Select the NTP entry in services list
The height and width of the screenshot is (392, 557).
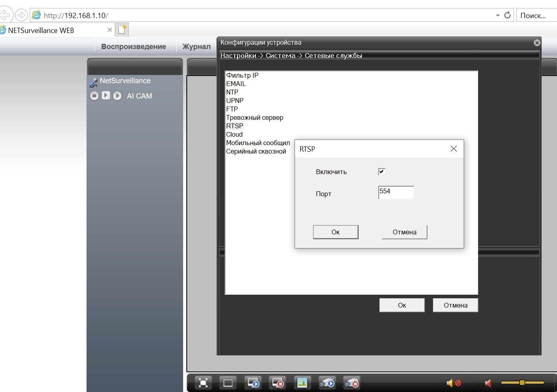(x=232, y=92)
